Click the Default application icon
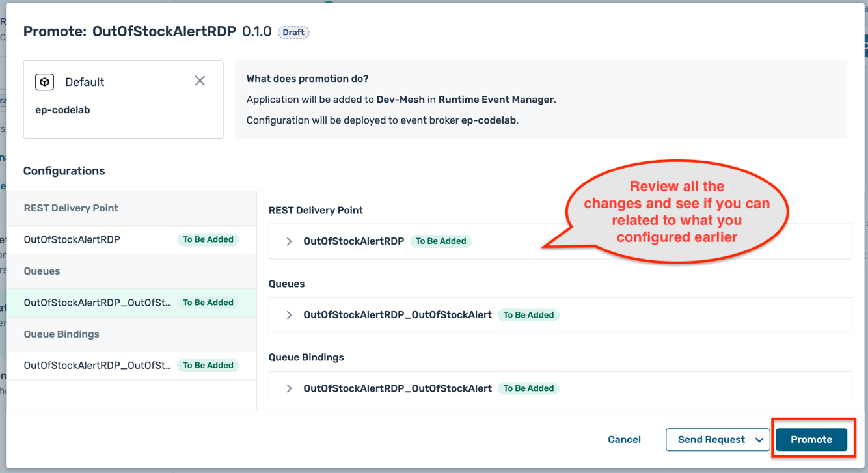 (44, 81)
